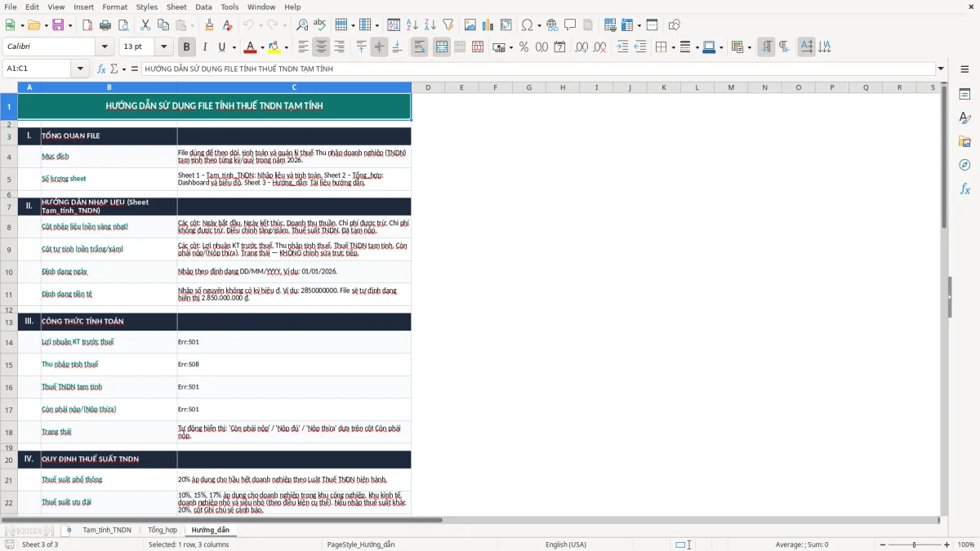Click the yellow background color swatch button
Screen dimensions: 980x551
coord(274,47)
